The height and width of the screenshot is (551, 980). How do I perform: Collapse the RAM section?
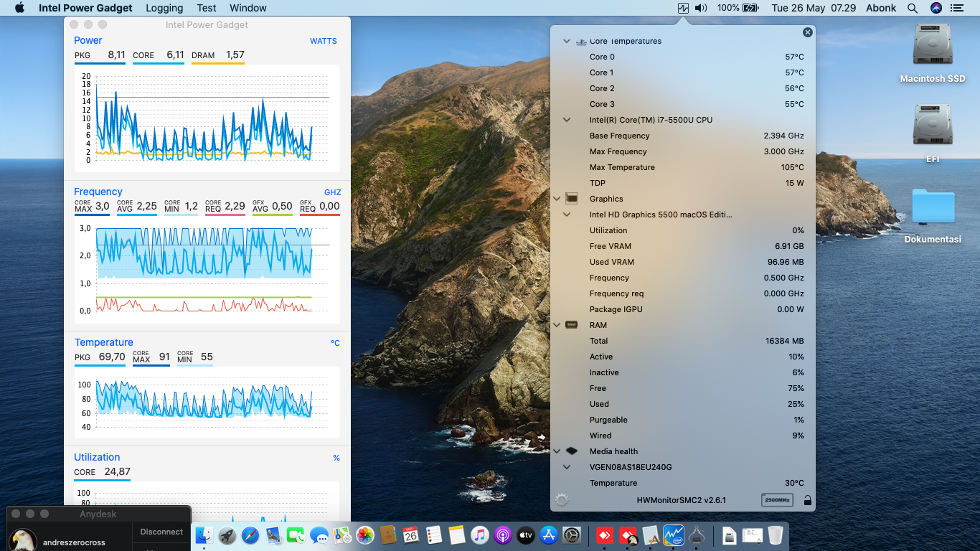click(x=557, y=325)
